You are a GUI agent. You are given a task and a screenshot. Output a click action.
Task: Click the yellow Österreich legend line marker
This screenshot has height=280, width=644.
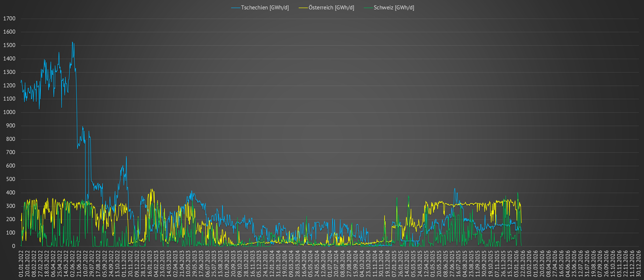(x=303, y=8)
